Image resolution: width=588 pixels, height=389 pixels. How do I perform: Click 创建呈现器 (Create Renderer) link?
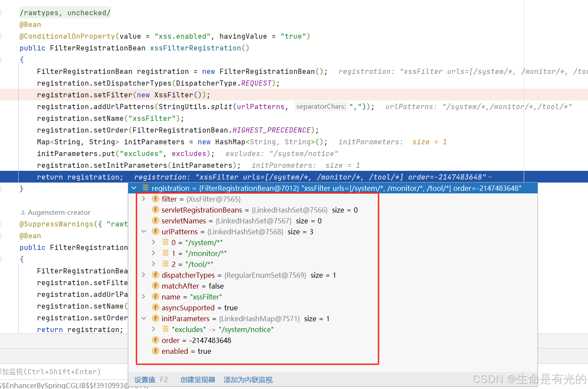pyautogui.click(x=198, y=380)
